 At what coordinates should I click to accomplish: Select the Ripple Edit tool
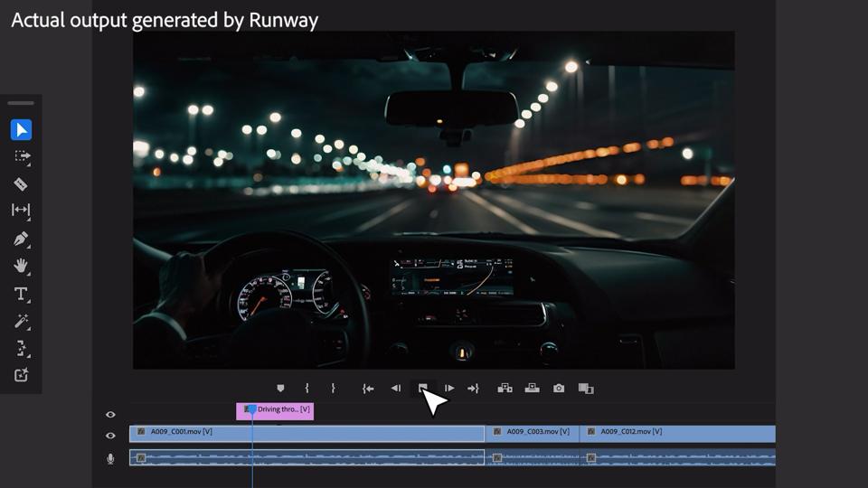pos(21,211)
